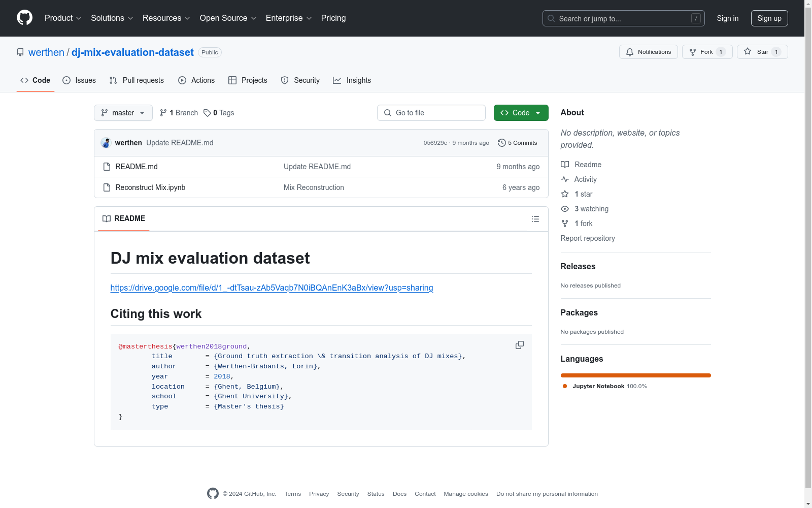Screen dimensions: 812x508
Task: Click the werthen avatar in commit row
Action: point(106,143)
